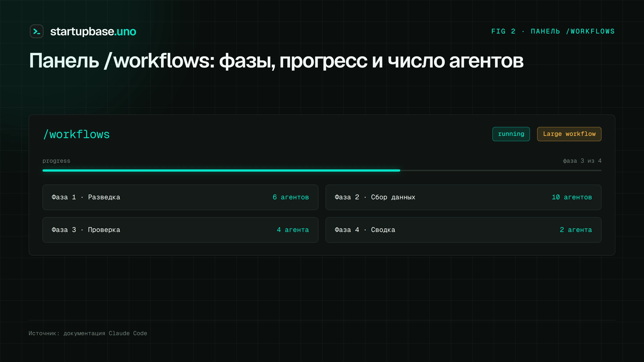Image resolution: width=644 pixels, height=362 pixels.
Task: Select the "Фаза 3 · Проверка" row
Action: point(180,230)
